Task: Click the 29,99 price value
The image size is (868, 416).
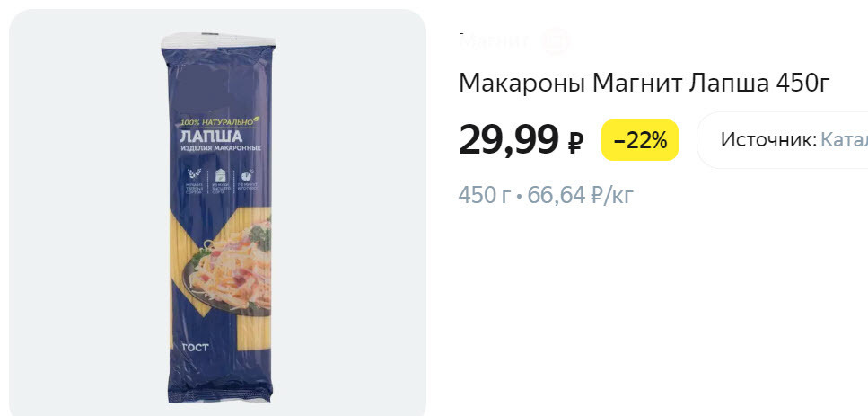Action: pos(509,139)
